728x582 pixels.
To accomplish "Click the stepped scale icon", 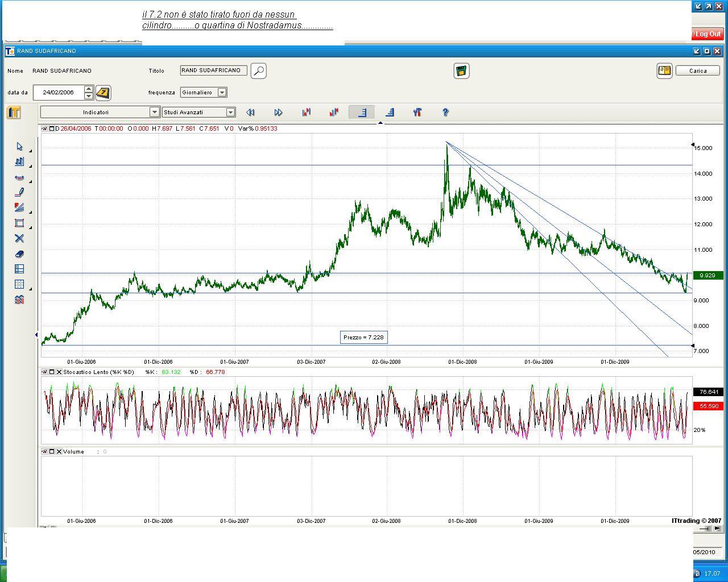I will pos(390,113).
